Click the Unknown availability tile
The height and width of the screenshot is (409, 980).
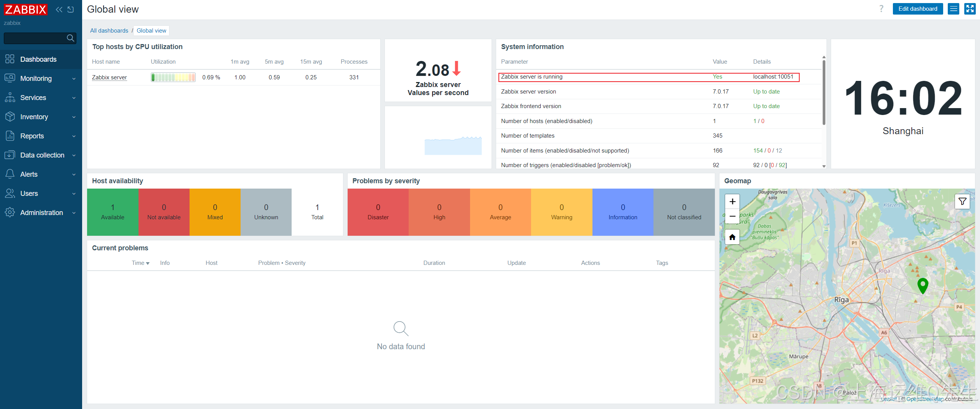266,212
